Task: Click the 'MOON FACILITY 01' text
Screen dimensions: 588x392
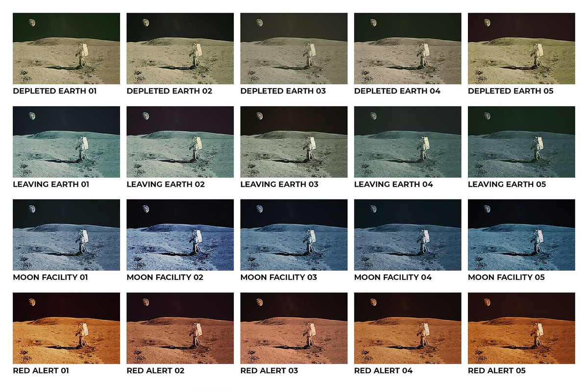Action: tap(51, 277)
